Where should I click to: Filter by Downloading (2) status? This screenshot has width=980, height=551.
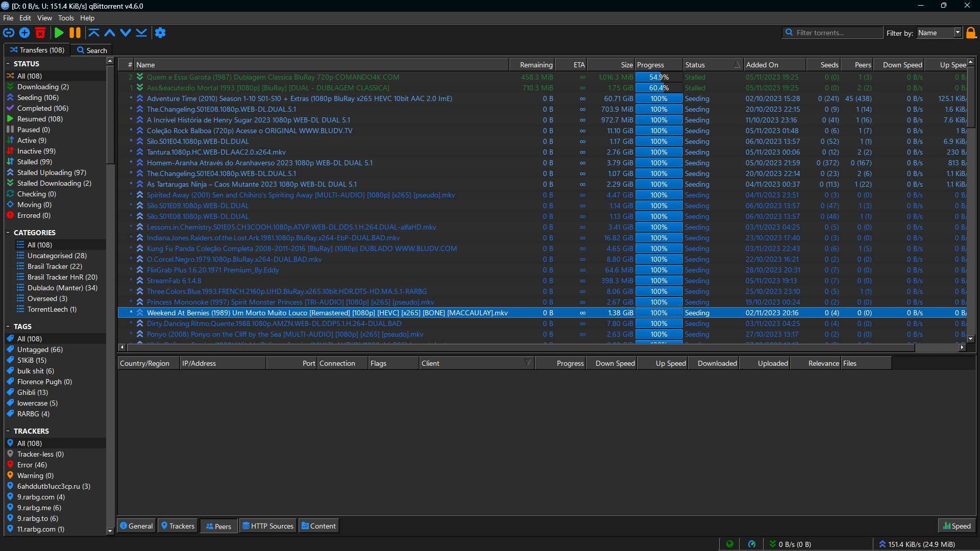coord(43,87)
